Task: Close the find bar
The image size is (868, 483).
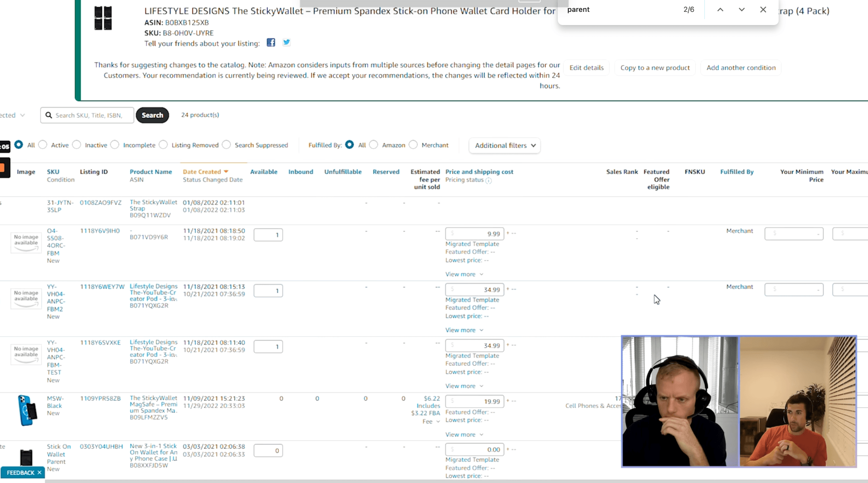Action: point(763,9)
